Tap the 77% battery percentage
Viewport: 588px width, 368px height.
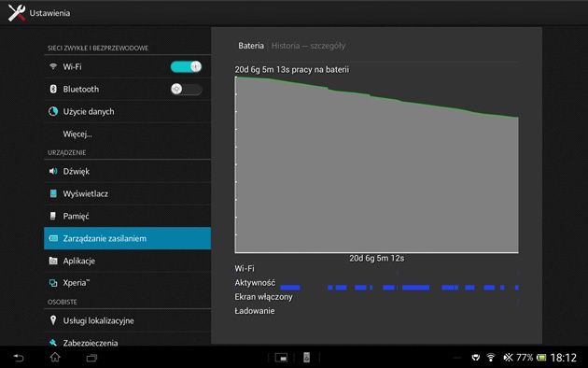coord(525,358)
